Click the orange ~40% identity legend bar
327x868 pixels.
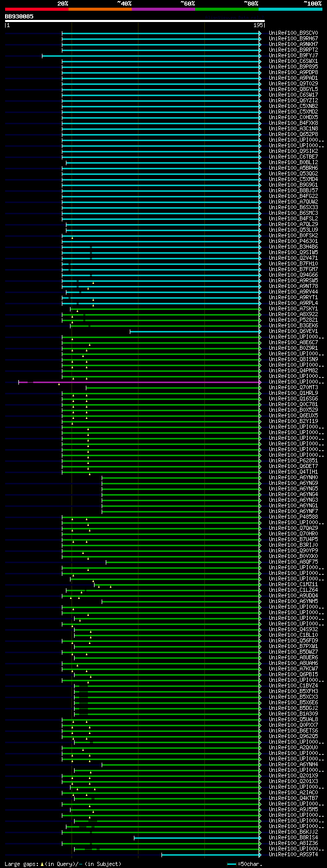click(100, 9)
